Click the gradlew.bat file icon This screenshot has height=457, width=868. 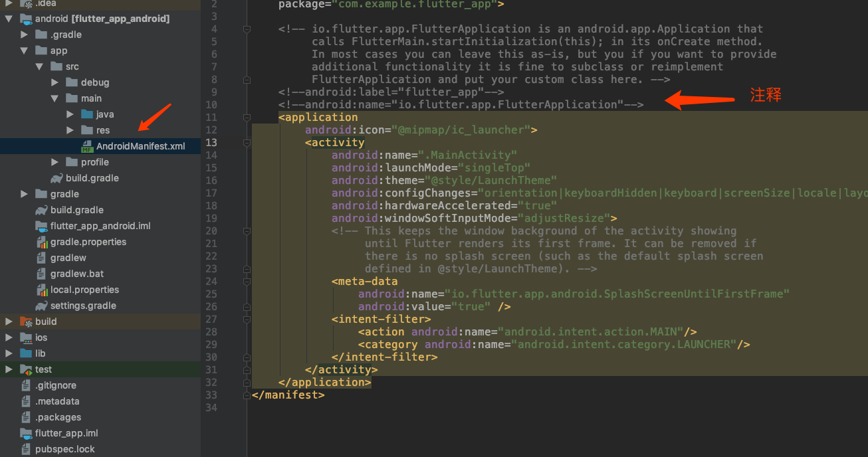(x=41, y=274)
